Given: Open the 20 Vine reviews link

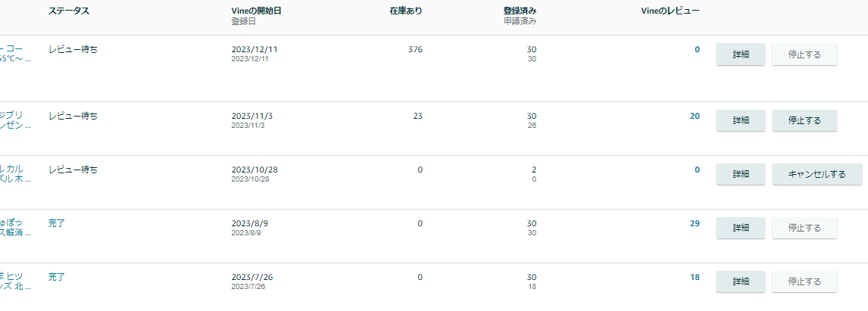Looking at the screenshot, I should pyautogui.click(x=695, y=116).
